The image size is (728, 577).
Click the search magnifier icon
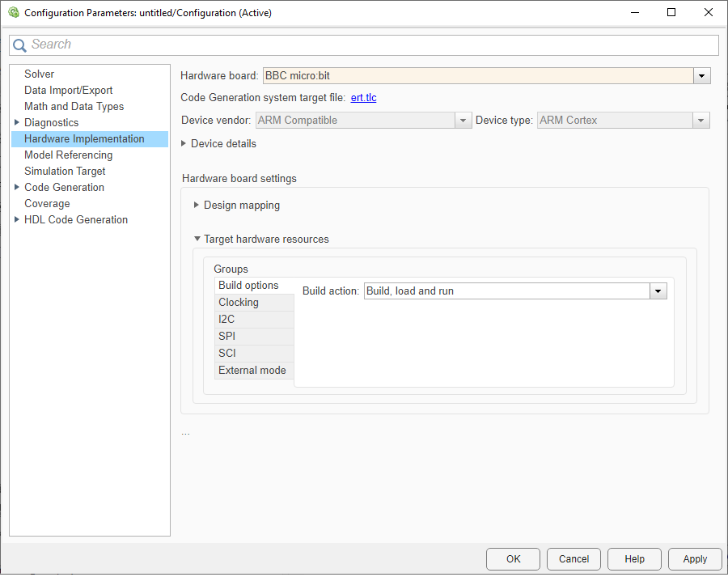[20, 45]
